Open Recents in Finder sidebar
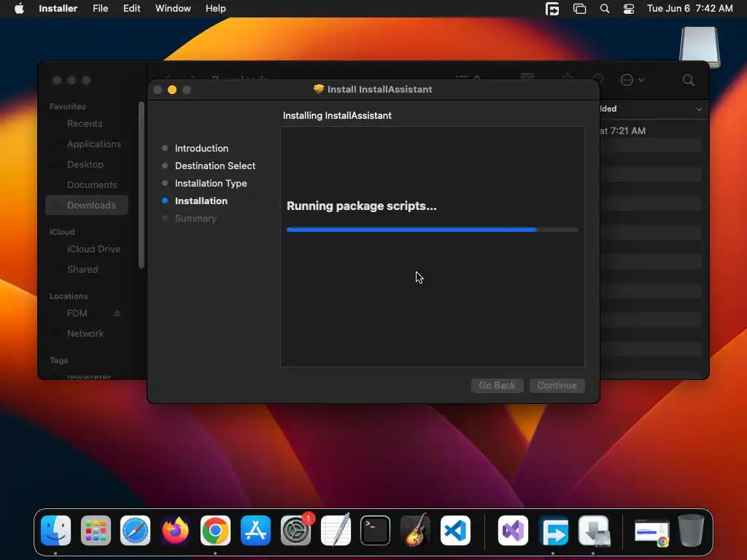The width and height of the screenshot is (747, 560). click(85, 124)
